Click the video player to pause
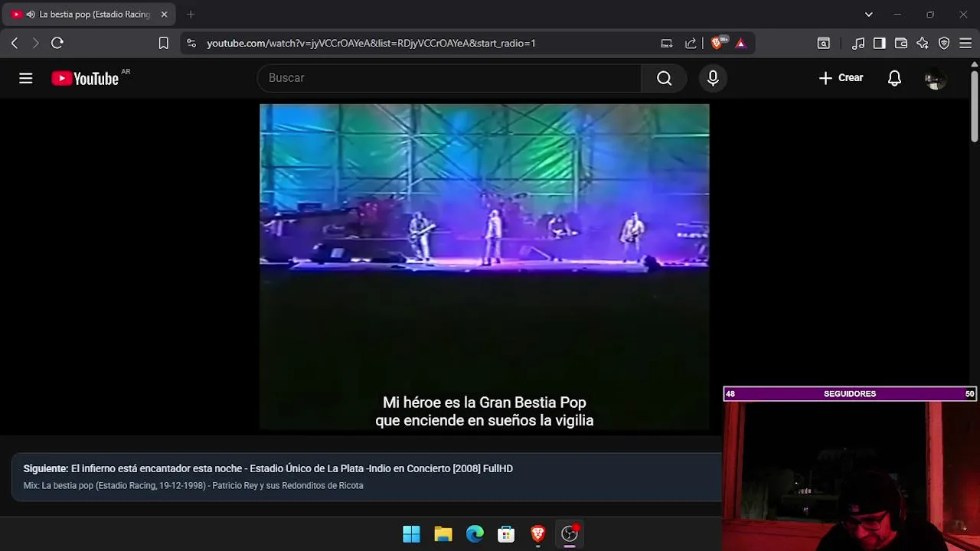 [x=485, y=268]
